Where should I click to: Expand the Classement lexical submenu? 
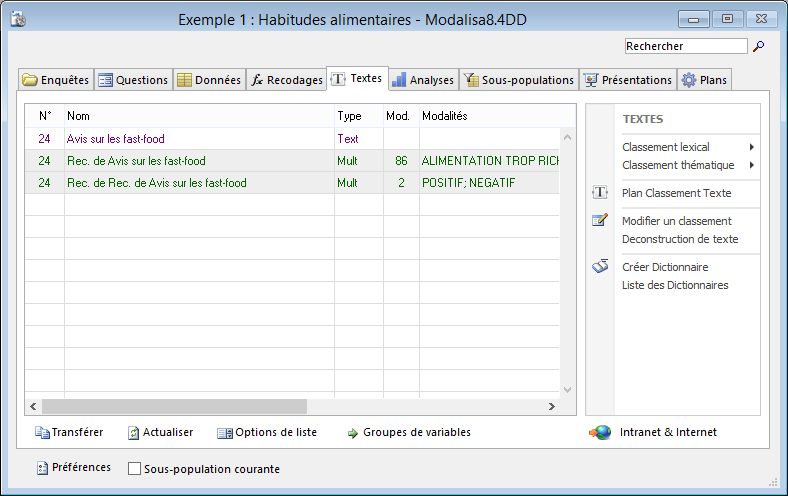click(750, 147)
